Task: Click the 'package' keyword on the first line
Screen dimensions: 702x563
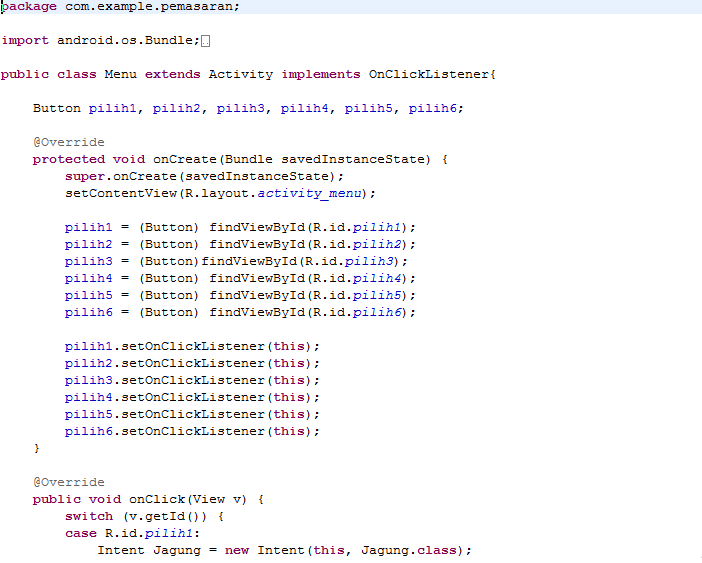Action: 29,7
